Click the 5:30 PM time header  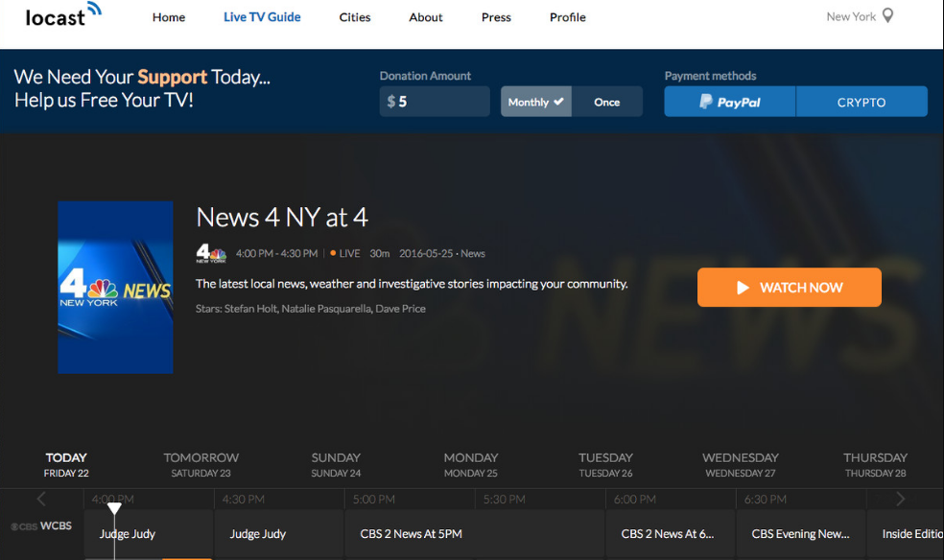(x=505, y=500)
